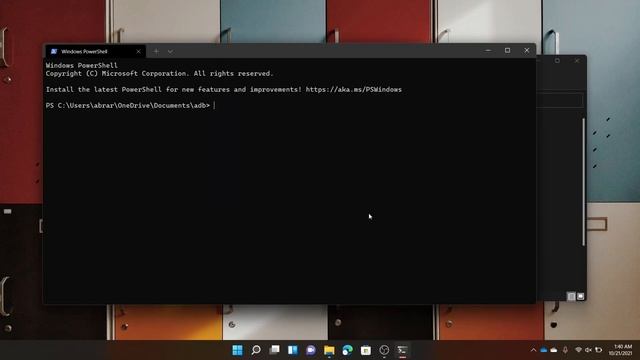Select the Windows PowerShell tab
640x360 pixels.
(x=95, y=51)
